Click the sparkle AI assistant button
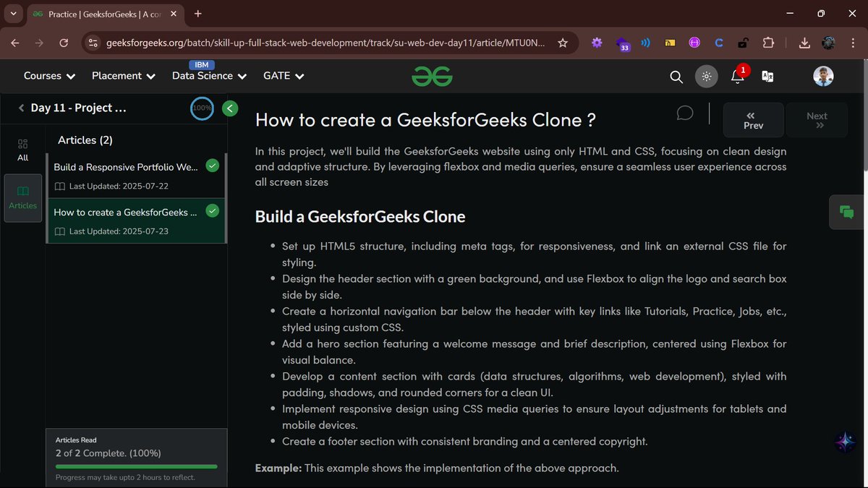Screen dimensions: 868x488 [844, 442]
